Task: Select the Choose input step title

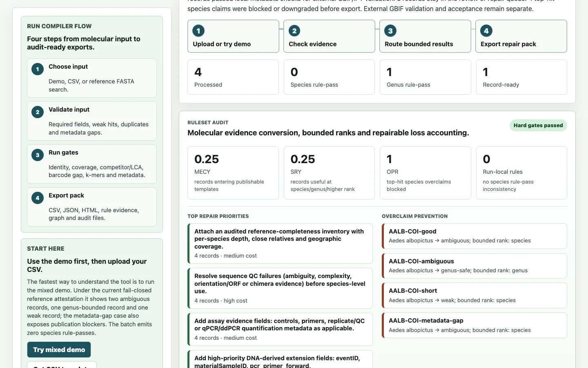Action: 68,67
